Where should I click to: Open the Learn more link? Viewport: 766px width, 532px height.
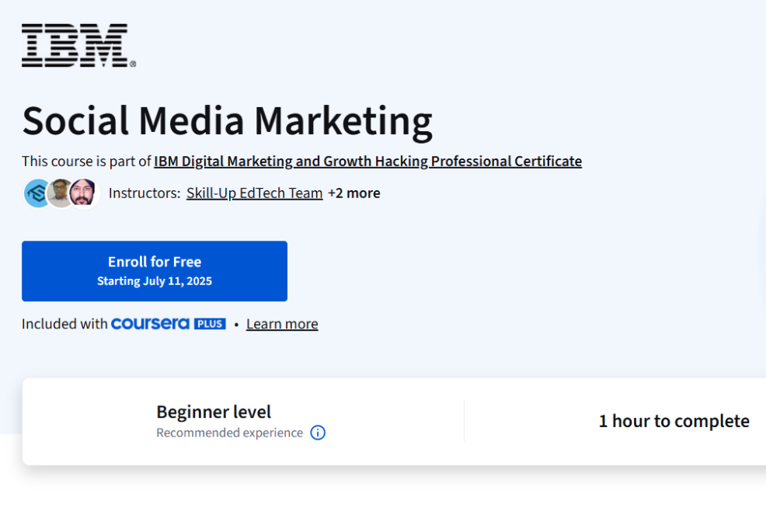(x=281, y=323)
